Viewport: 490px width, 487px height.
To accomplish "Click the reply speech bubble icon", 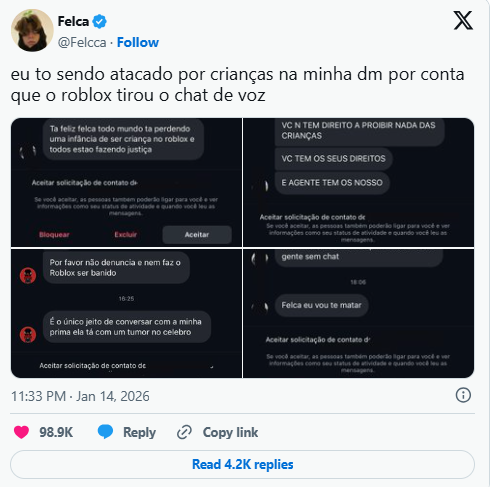I will (105, 432).
